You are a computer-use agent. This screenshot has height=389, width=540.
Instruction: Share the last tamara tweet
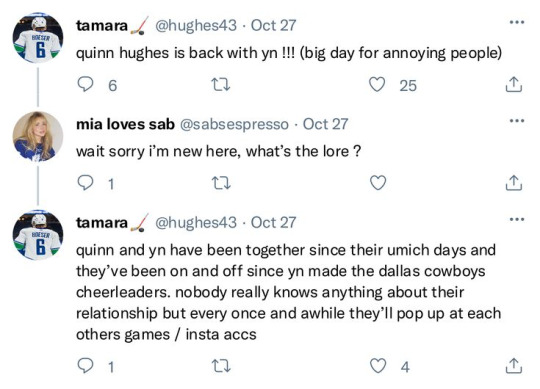point(513,366)
